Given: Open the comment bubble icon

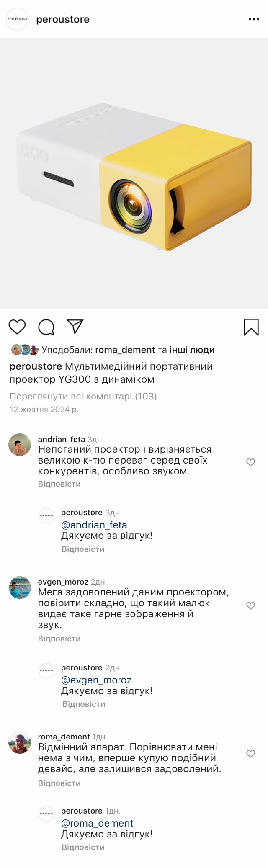Looking at the screenshot, I should coord(46,327).
